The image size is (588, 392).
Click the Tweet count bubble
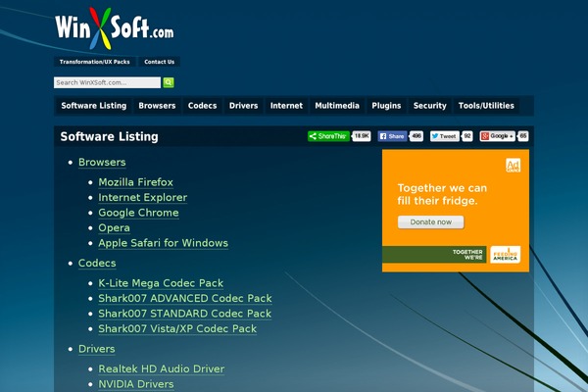(467, 136)
